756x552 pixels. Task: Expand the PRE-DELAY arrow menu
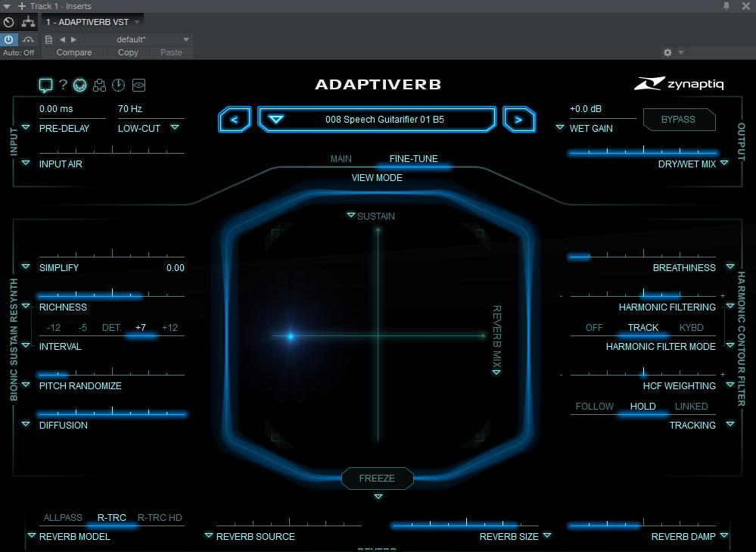click(x=26, y=127)
